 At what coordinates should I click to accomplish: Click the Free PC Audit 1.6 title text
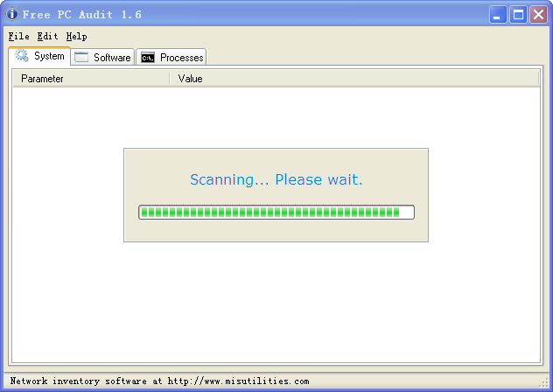pyautogui.click(x=82, y=15)
